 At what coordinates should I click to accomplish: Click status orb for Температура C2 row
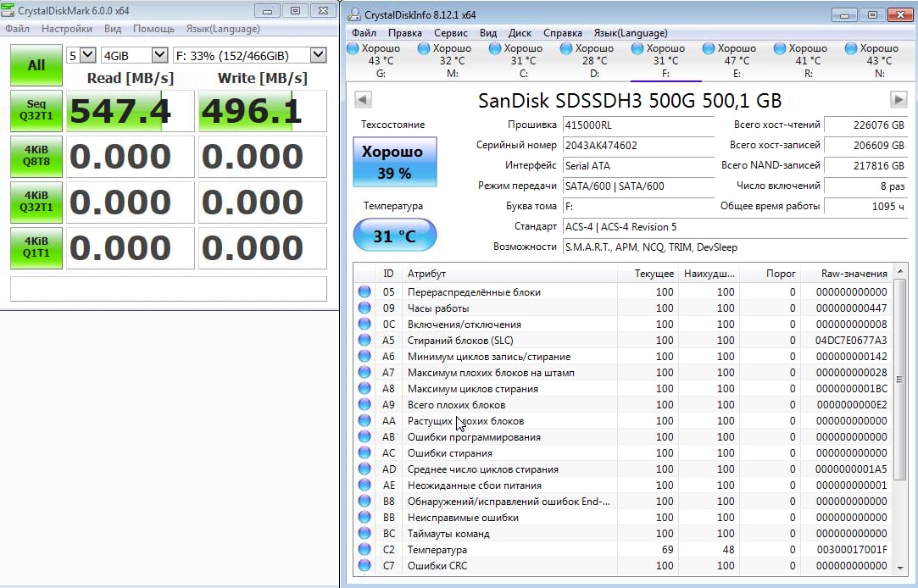tap(364, 549)
